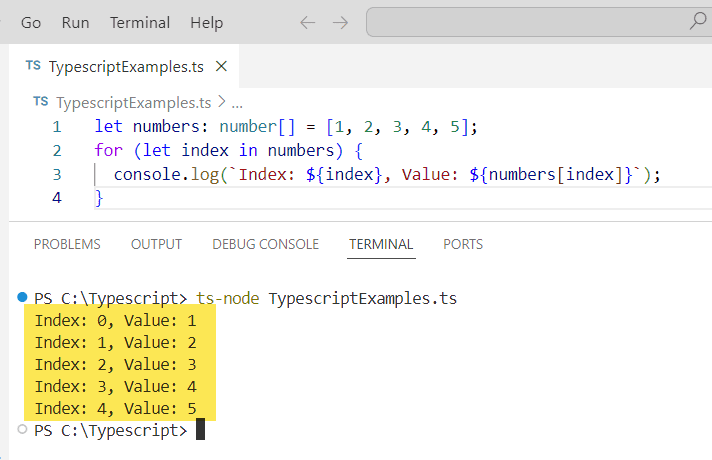The height and width of the screenshot is (460, 712).
Task: Click the TS icon in the breadcrumb
Action: [x=40, y=101]
